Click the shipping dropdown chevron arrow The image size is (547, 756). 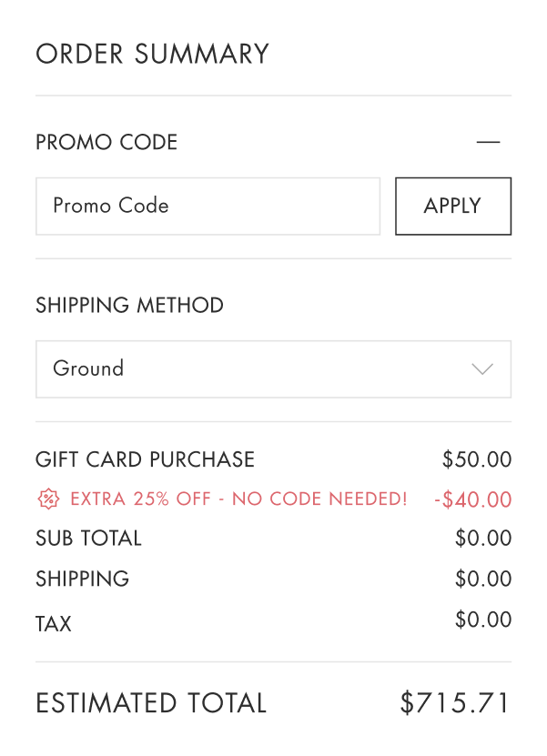pyautogui.click(x=482, y=368)
